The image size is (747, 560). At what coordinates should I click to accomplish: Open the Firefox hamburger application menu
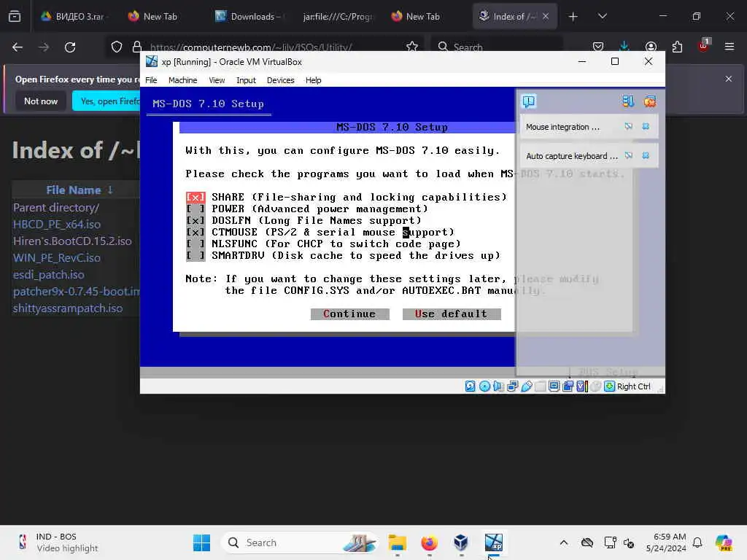[729, 47]
